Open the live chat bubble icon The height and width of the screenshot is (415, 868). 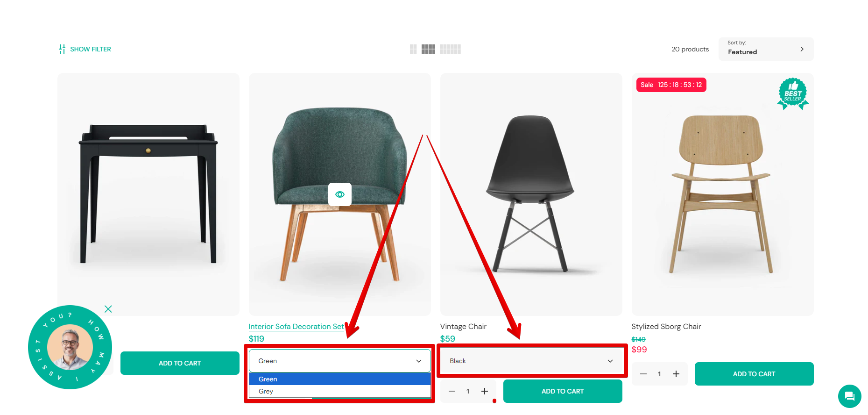[849, 396]
